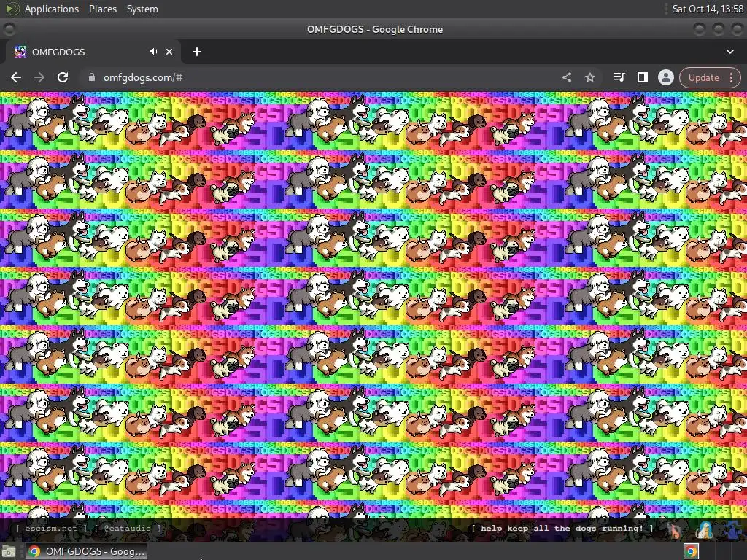Open the media control playlist icon

619,77
